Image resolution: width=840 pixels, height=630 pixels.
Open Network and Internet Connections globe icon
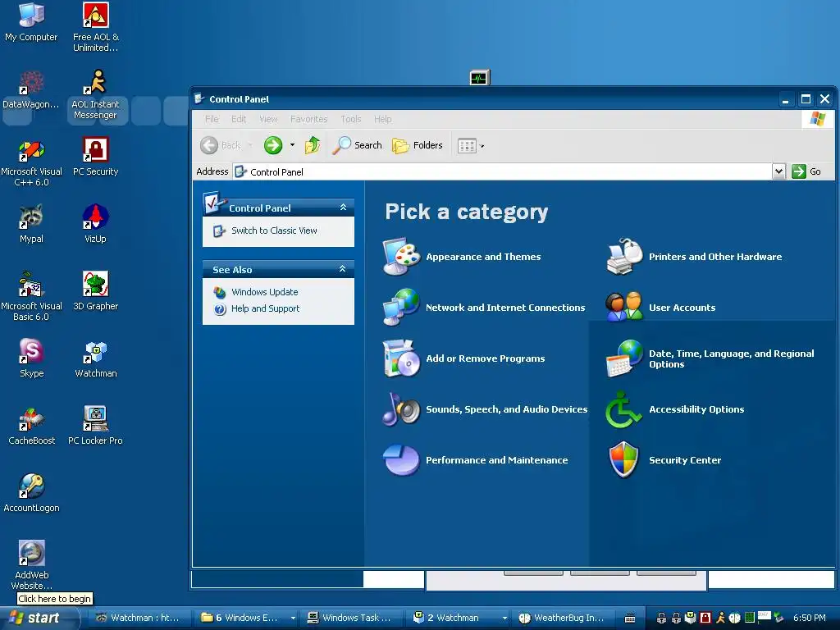point(401,307)
